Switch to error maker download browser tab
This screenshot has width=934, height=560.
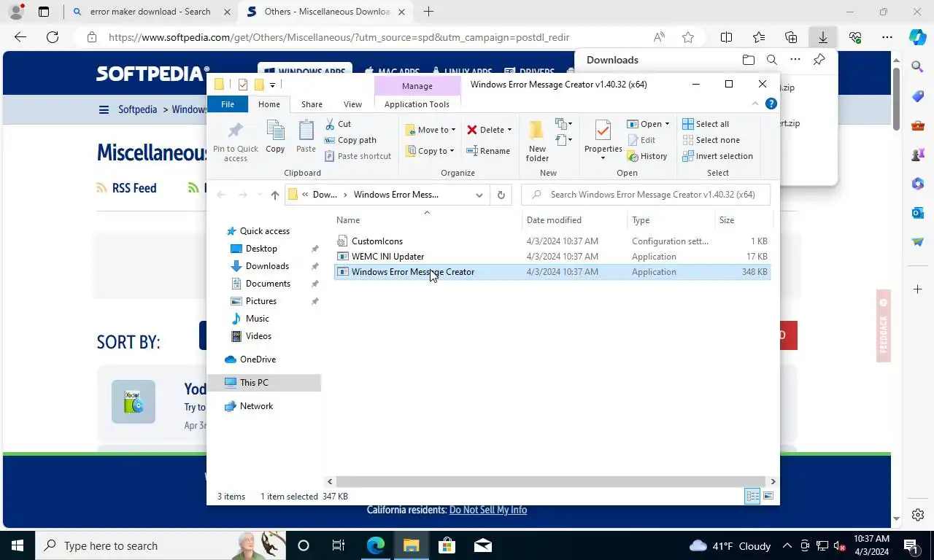tap(150, 12)
